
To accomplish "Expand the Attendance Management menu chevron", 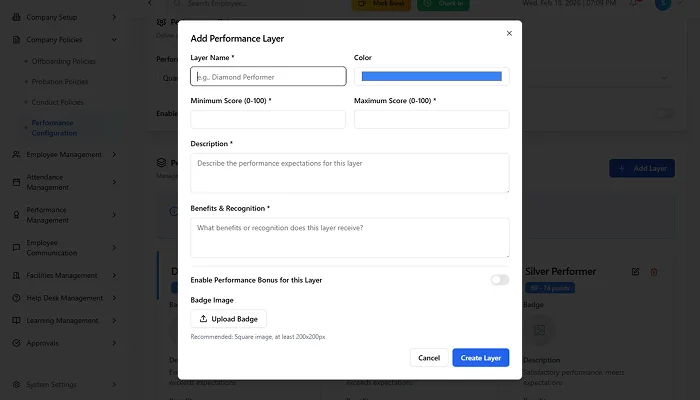I will [114, 181].
